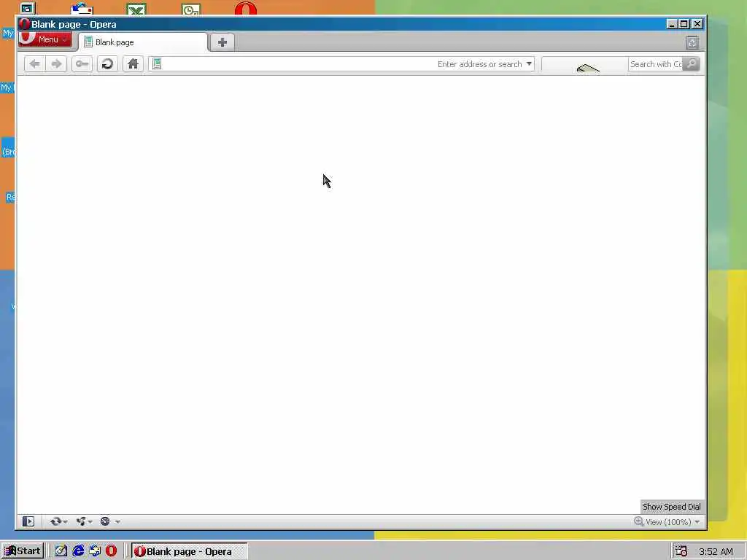747x560 pixels.
Task: Click the Opera icon in title bar
Action: [24, 24]
